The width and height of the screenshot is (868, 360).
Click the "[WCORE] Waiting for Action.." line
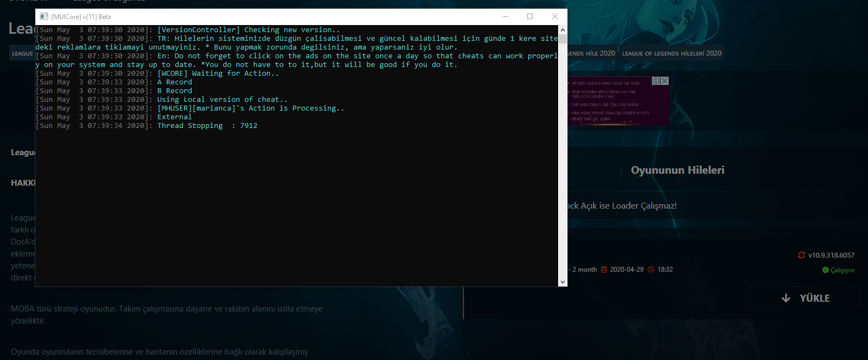pyautogui.click(x=218, y=74)
